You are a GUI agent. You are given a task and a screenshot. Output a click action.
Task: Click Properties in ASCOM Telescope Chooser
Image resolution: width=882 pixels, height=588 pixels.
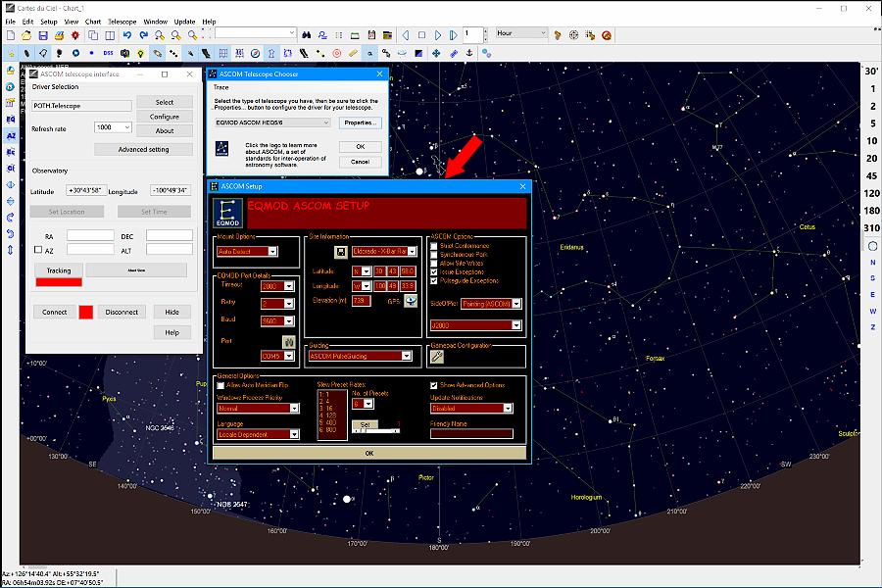[360, 122]
